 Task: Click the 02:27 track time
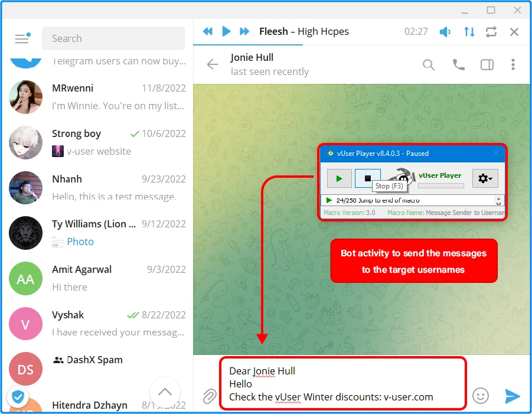tap(416, 31)
